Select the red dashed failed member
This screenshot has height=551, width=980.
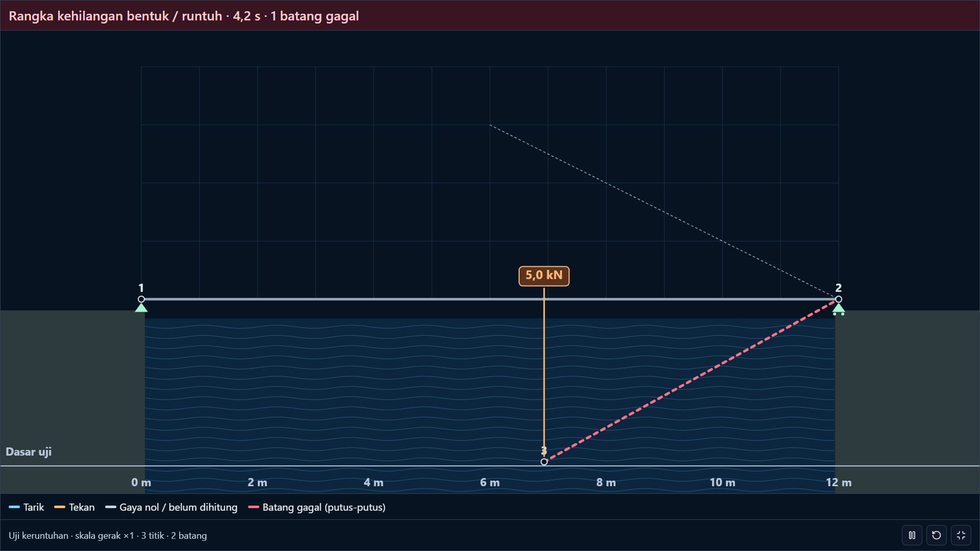point(692,381)
